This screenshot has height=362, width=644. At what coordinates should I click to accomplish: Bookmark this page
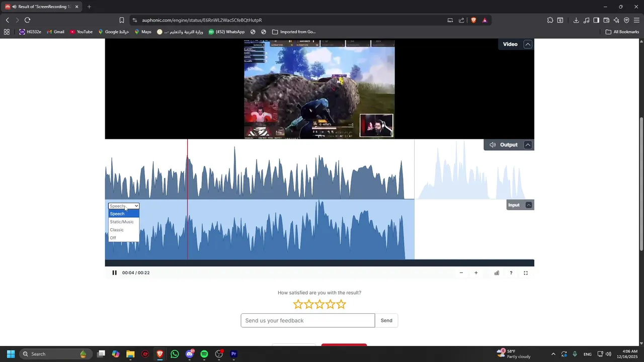click(121, 20)
